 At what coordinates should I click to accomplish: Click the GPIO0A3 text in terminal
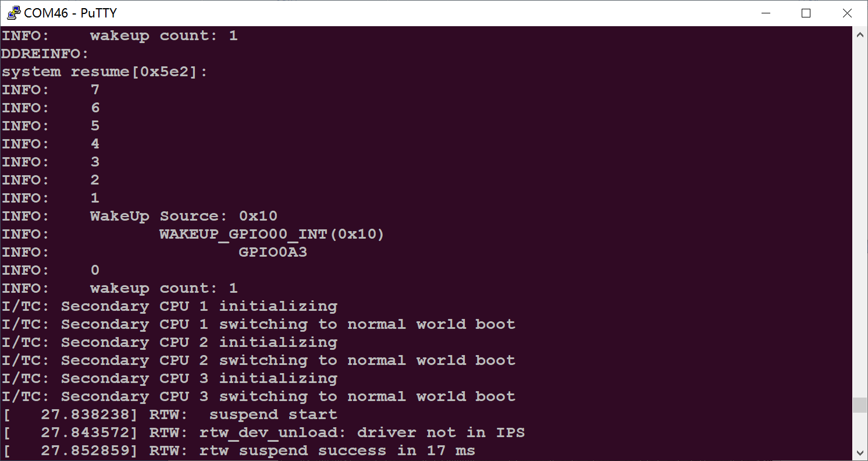272,253
